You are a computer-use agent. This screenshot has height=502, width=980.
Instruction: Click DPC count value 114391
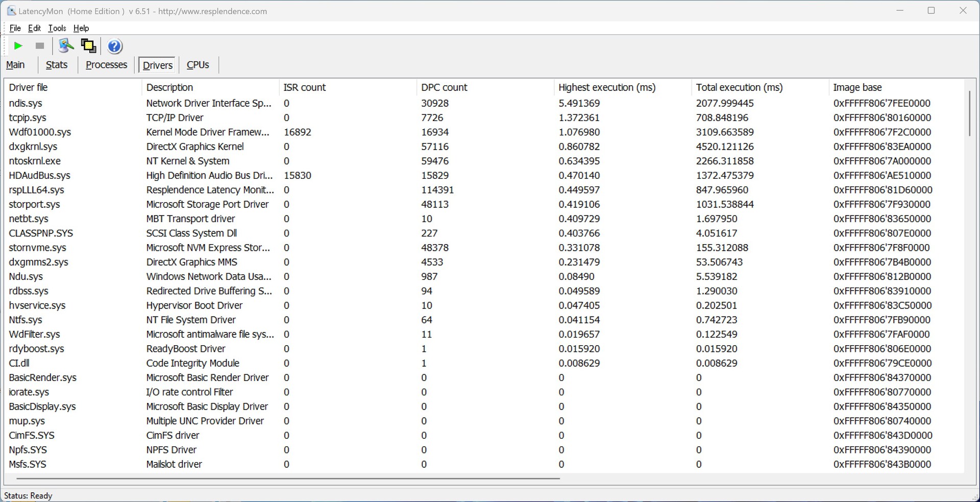click(x=437, y=190)
